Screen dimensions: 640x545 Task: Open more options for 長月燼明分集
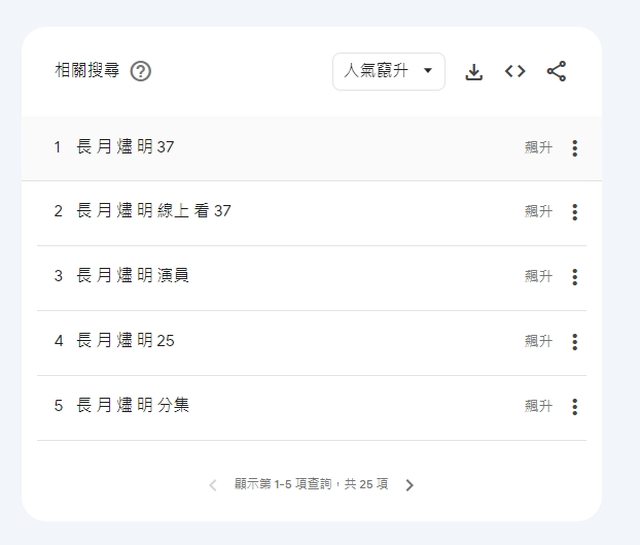tap(574, 407)
